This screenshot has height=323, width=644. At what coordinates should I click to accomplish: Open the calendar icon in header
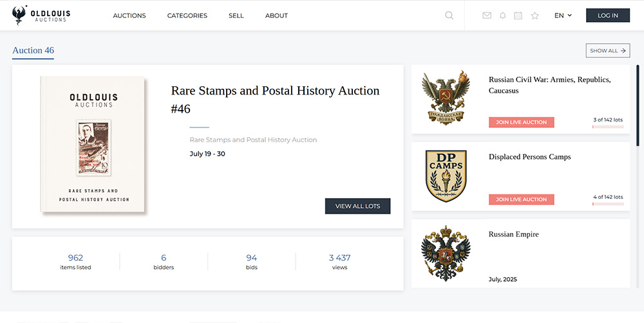518,15
